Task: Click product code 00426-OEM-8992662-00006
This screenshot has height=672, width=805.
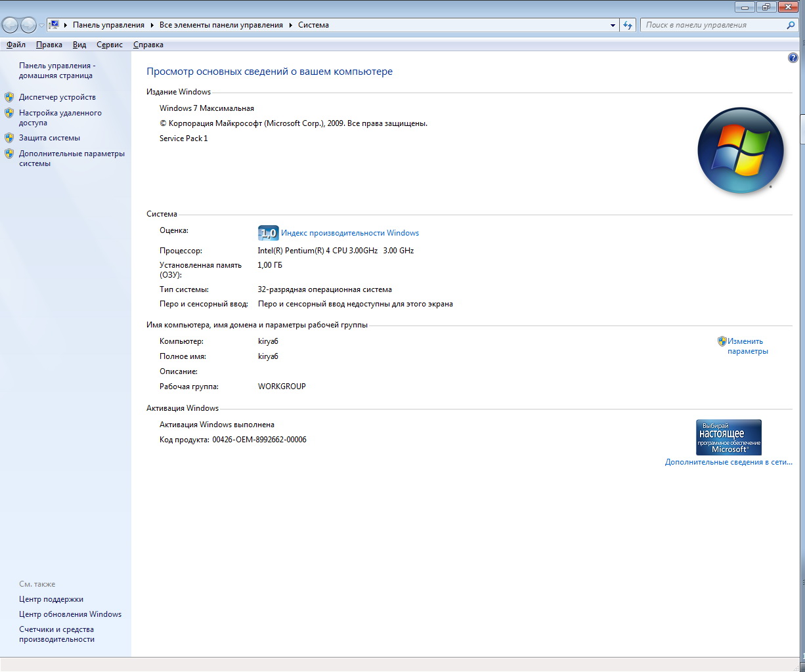Action: 259,440
